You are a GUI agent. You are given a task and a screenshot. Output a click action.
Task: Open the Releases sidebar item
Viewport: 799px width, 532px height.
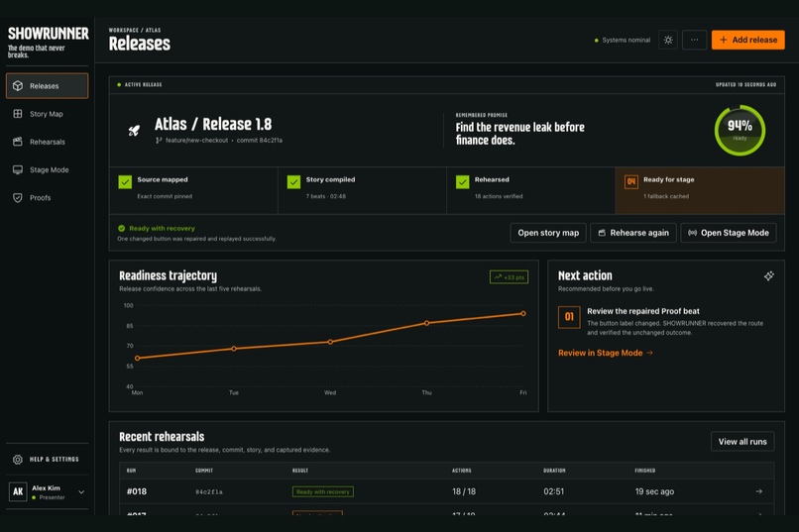click(47, 85)
